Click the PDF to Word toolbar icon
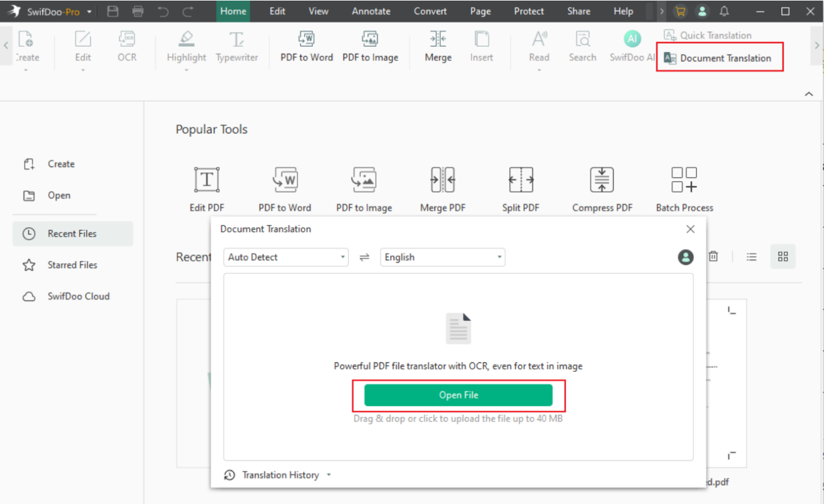Image resolution: width=825 pixels, height=504 pixels. [x=307, y=48]
